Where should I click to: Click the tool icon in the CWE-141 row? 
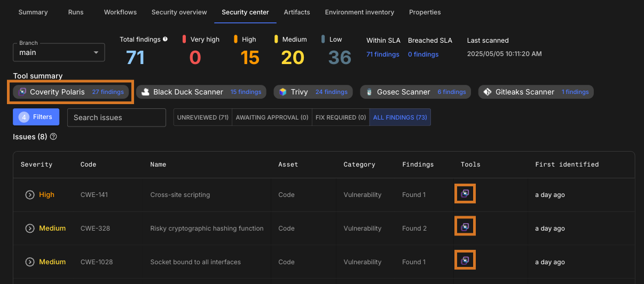pos(465,194)
